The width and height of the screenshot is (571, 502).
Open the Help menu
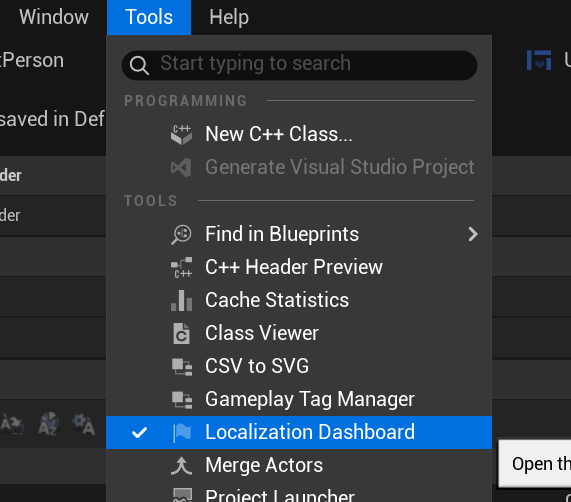pyautogui.click(x=229, y=17)
